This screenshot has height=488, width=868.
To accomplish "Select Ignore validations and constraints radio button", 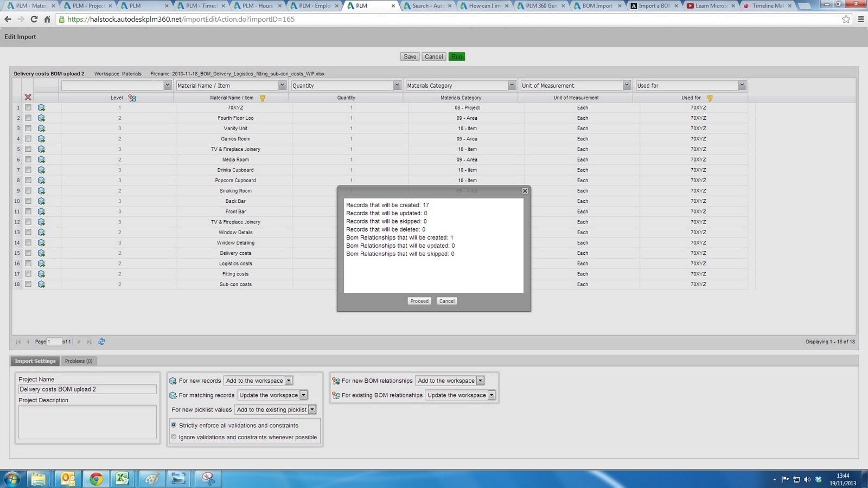I will pos(174,436).
